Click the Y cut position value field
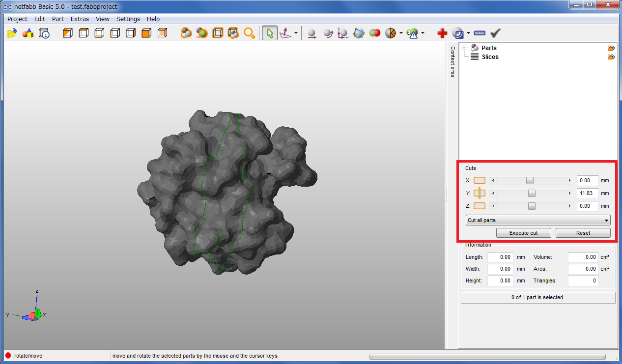622x364 pixels. (587, 194)
